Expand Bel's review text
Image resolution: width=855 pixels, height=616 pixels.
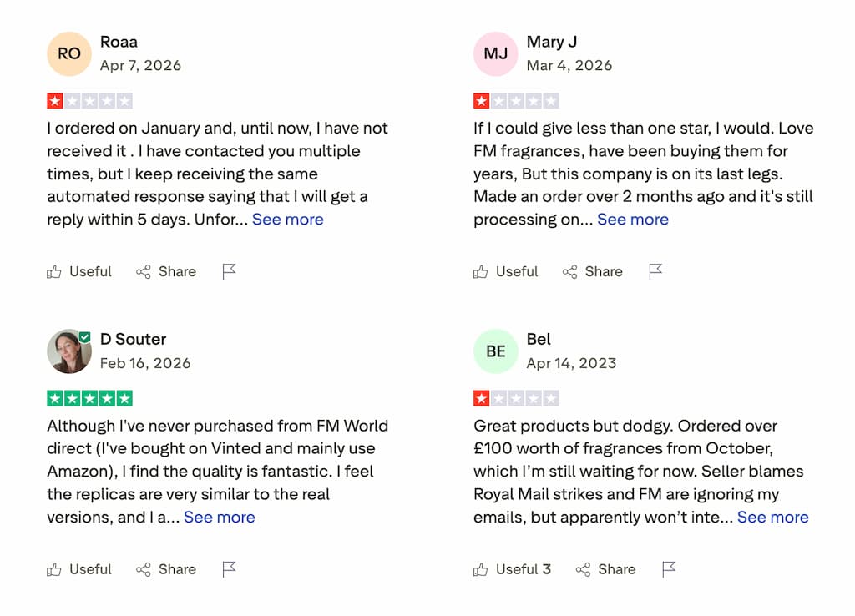[772, 518]
